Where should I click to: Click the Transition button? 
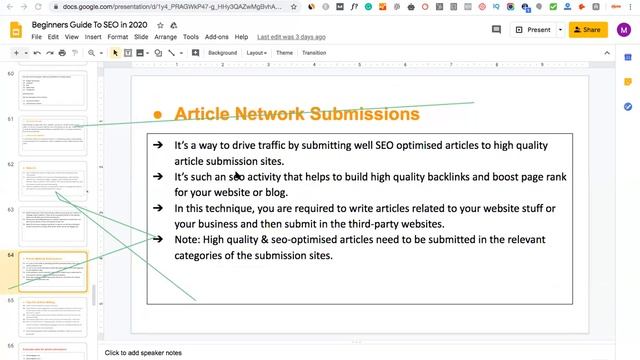click(x=314, y=53)
